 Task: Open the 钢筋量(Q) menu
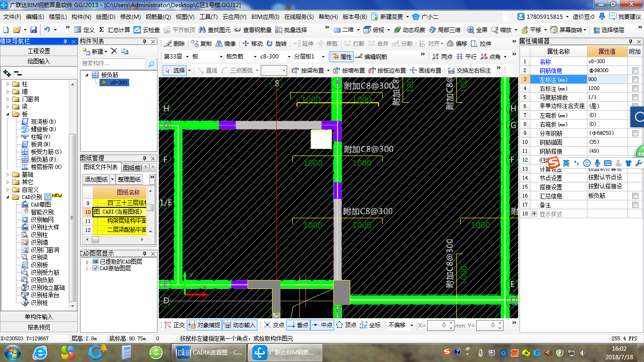pos(158,16)
